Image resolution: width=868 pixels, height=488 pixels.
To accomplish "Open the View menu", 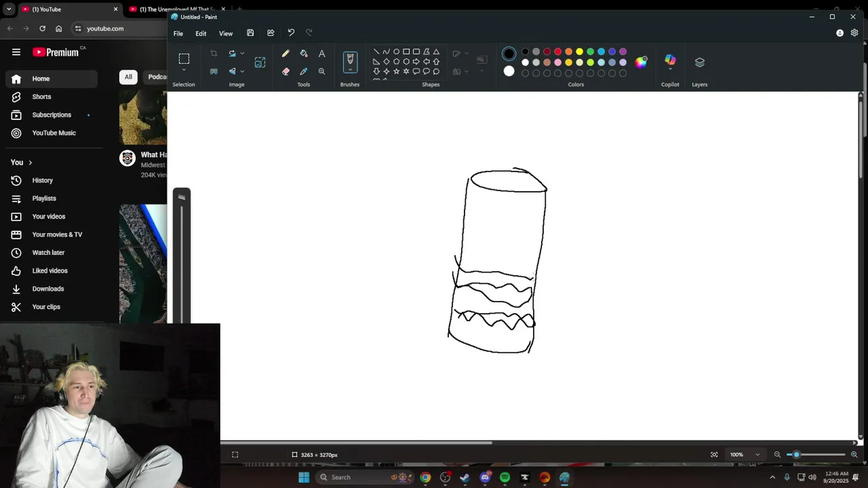I will [x=226, y=33].
